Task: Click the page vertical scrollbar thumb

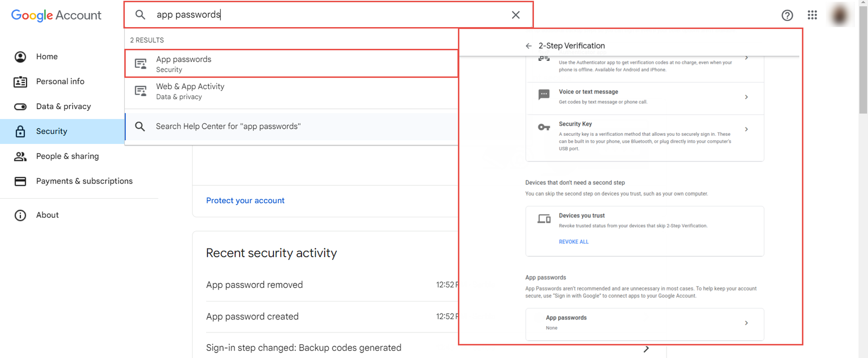Action: (x=863, y=60)
